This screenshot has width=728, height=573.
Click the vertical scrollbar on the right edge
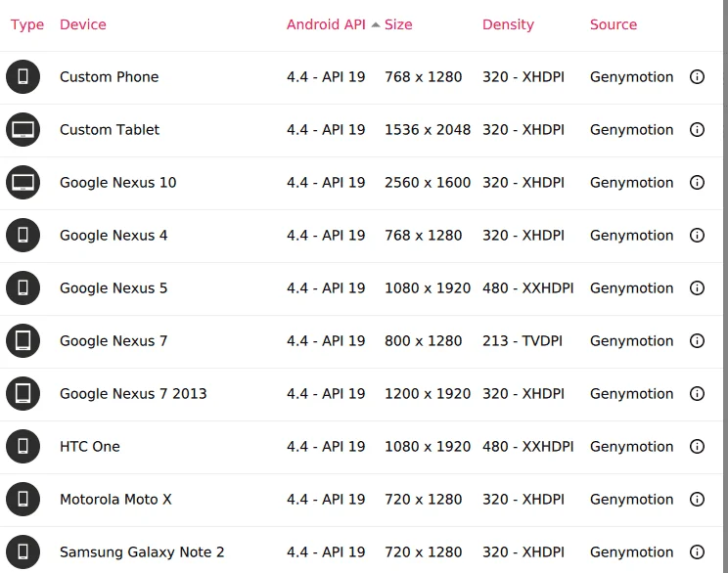click(x=725, y=286)
